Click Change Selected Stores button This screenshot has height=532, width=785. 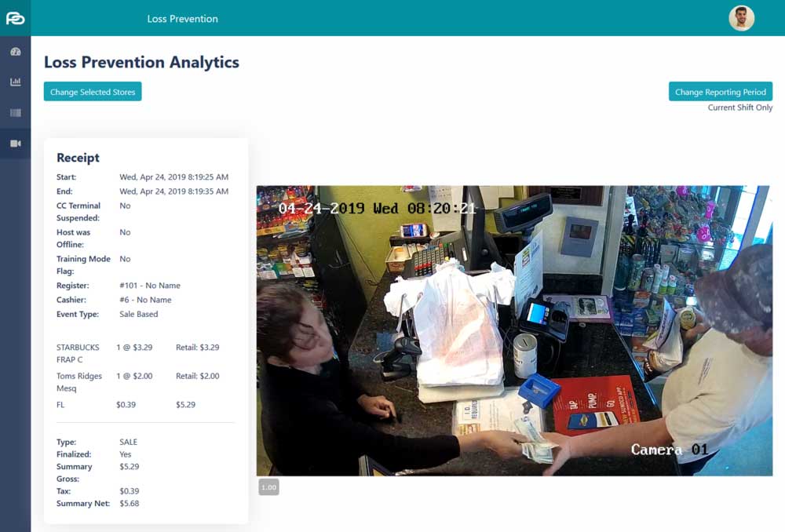pyautogui.click(x=93, y=92)
